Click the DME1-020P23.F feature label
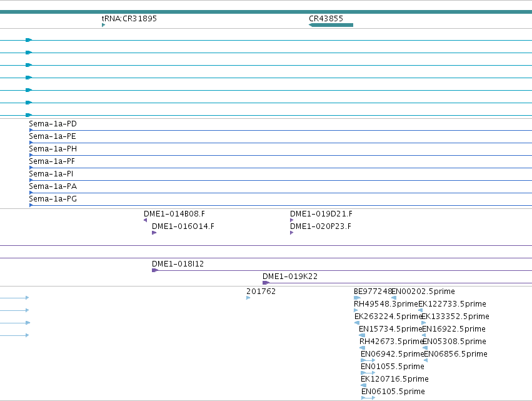Image resolution: width=532 pixels, height=401 pixels. 320,226
